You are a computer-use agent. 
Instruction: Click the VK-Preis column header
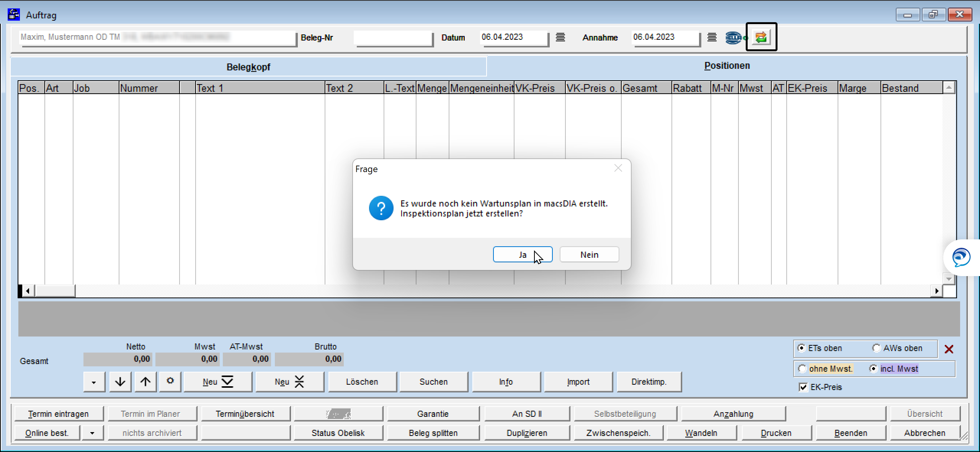539,88
